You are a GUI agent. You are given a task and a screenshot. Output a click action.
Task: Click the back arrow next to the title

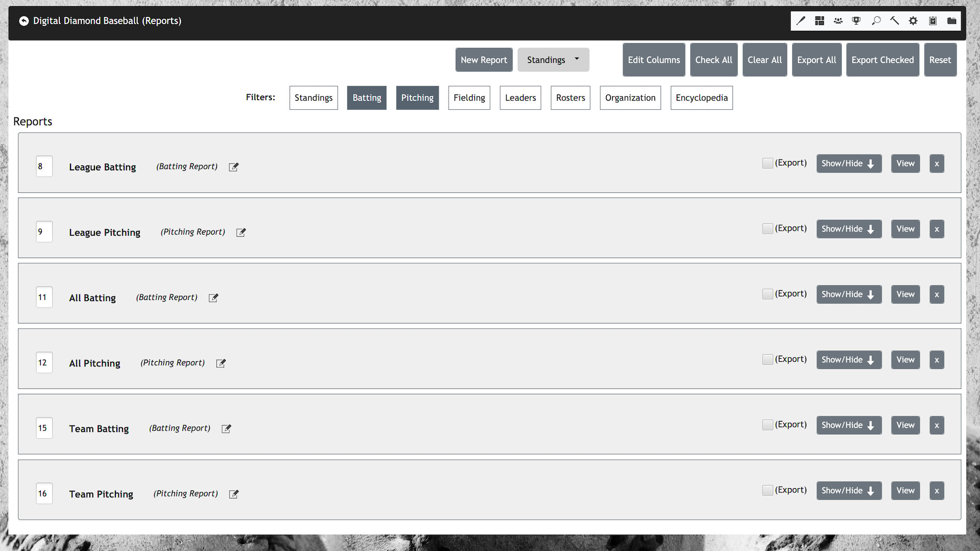pos(24,21)
